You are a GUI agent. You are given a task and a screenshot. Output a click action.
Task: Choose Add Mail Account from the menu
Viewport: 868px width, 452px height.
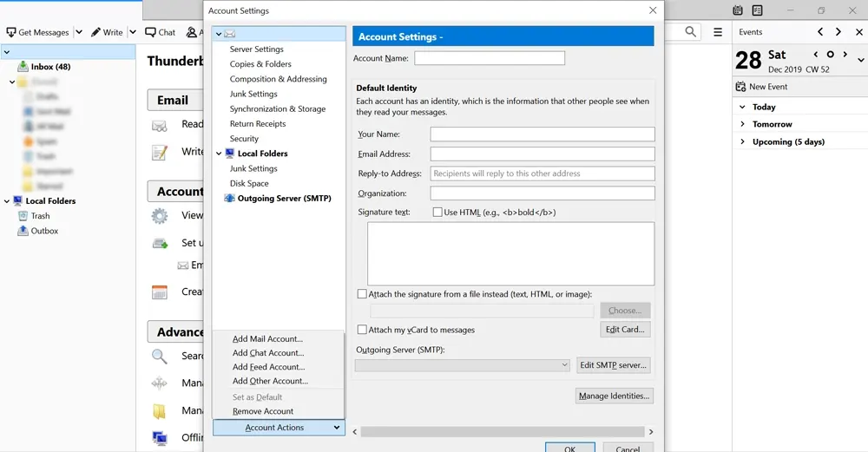[267, 338]
